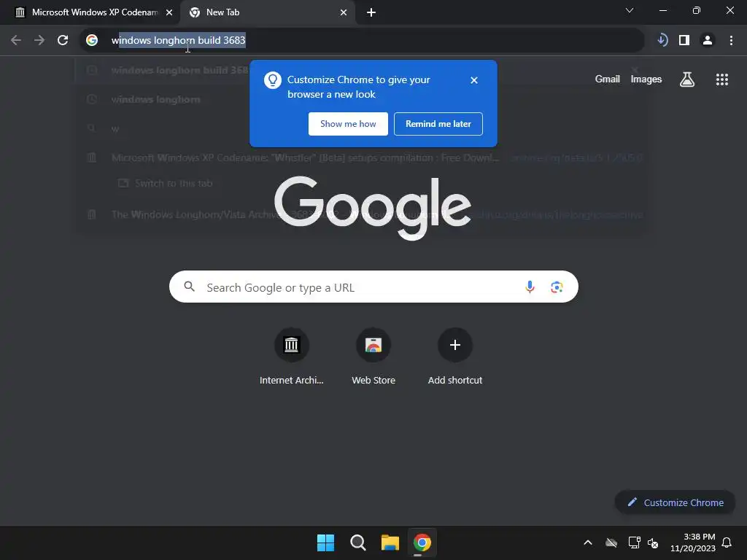Click the Customize Chrome button

coord(675,502)
